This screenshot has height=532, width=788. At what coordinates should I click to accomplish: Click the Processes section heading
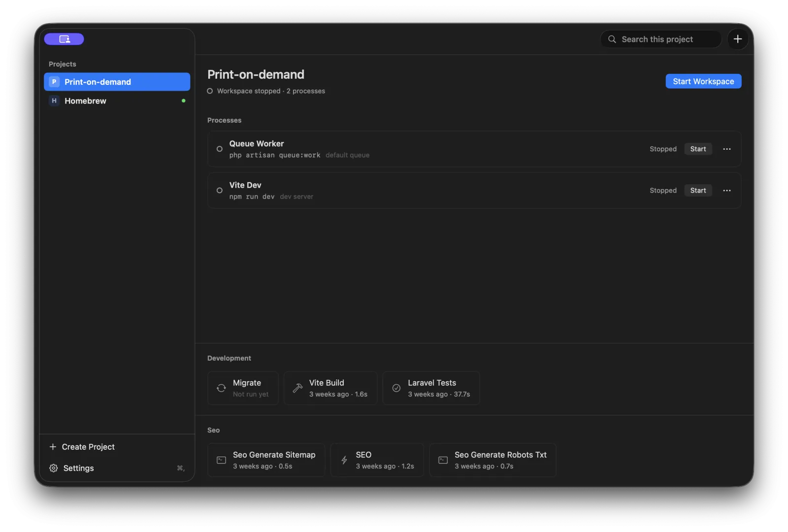click(x=224, y=120)
